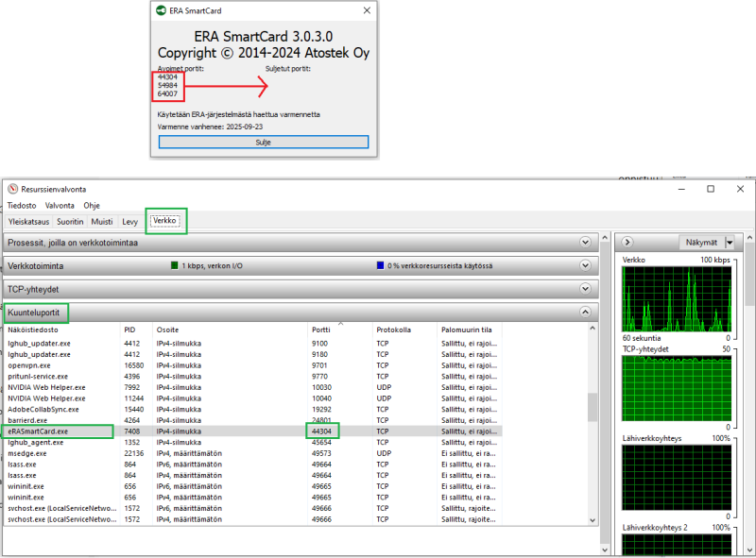Collapse the Kuunteluportit section chevron
The height and width of the screenshot is (558, 756).
point(585,312)
